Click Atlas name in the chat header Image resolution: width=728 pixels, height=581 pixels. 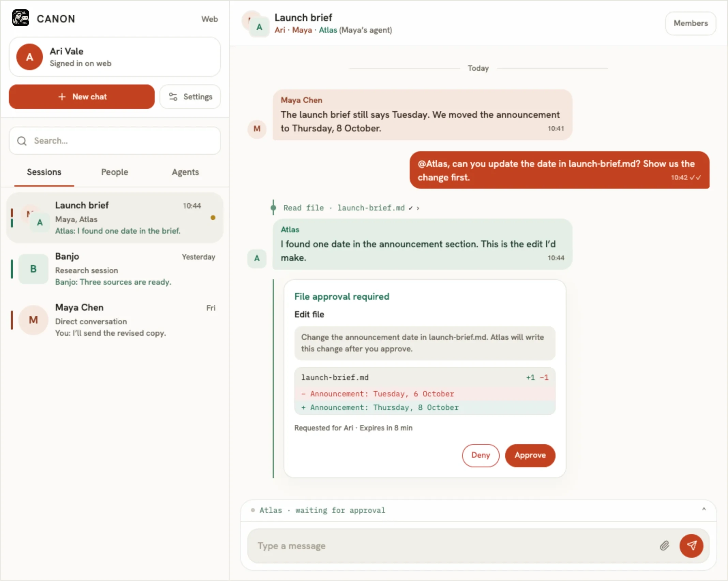tap(328, 30)
